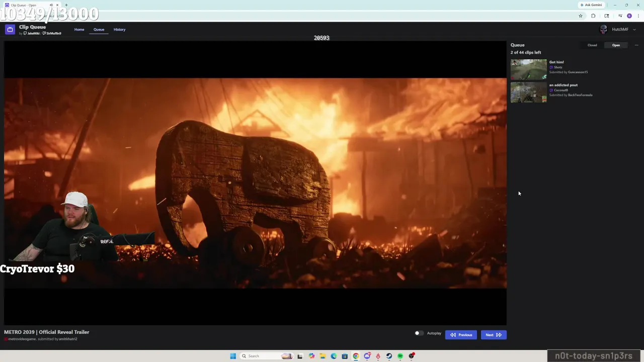Screen dimensions: 644x362
Task: Open the Windows Start menu
Action: [233, 356]
